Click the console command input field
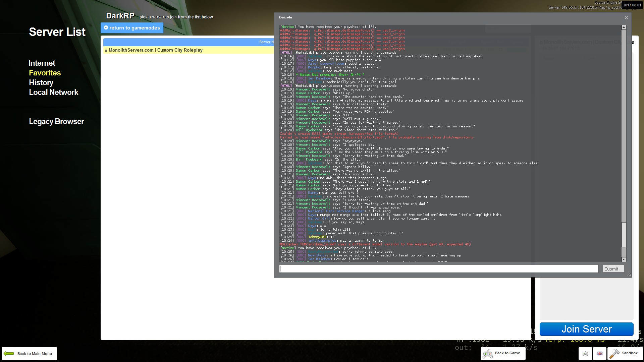 (438, 269)
